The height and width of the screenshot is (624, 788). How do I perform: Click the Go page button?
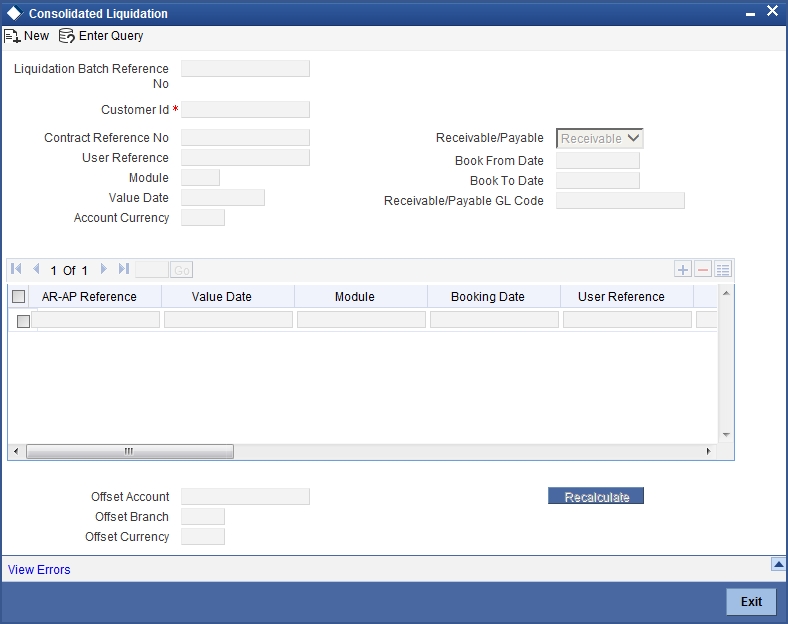point(181,270)
